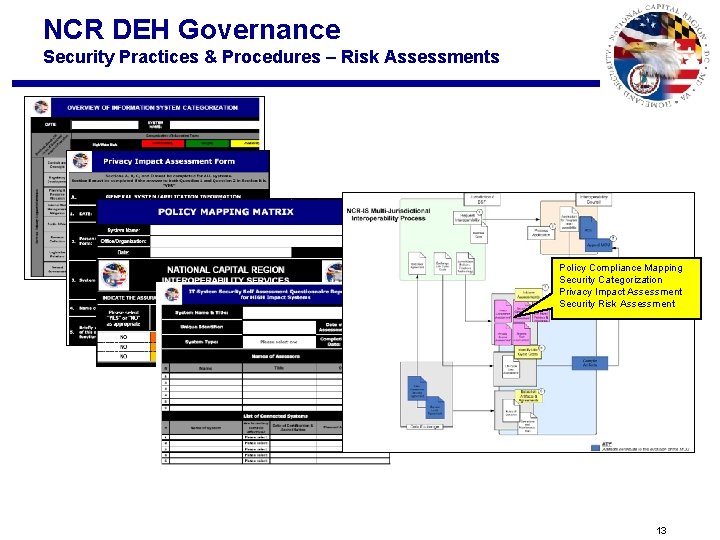The height and width of the screenshot is (540, 720).
Task: Click the red cell in the categorization form
Action: [163, 144]
